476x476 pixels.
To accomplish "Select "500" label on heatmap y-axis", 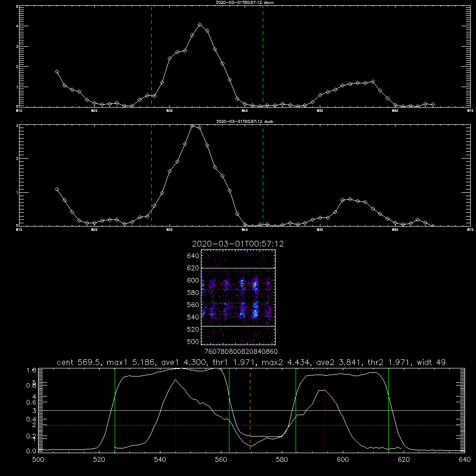I will (193, 341).
